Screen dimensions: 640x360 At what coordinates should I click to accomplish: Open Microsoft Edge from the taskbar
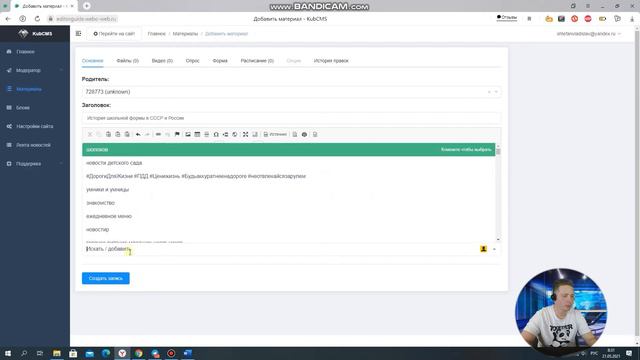(x=106, y=353)
